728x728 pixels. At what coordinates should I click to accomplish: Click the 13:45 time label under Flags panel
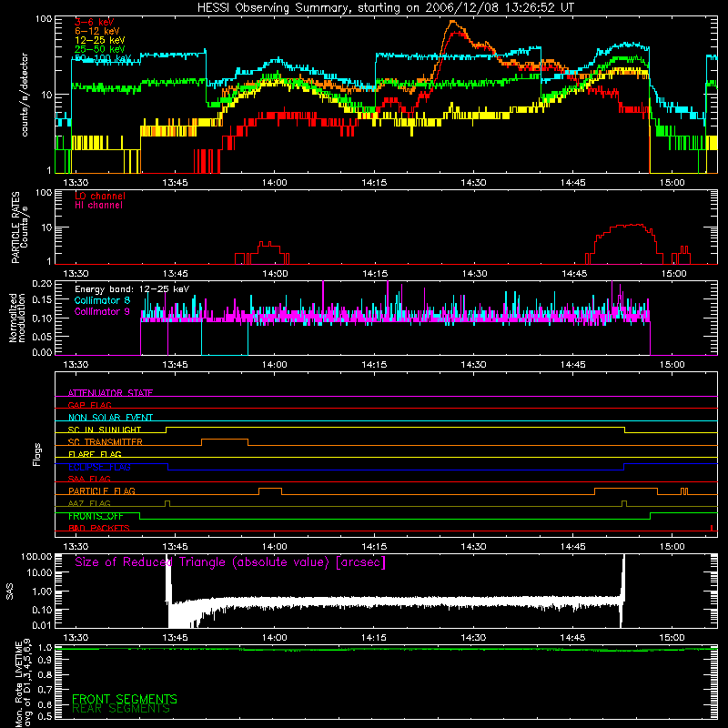click(x=175, y=547)
